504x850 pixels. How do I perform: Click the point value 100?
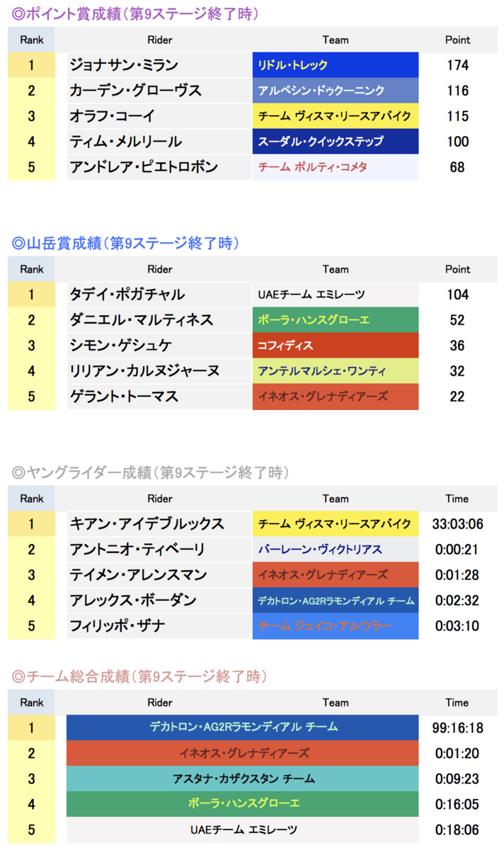coord(458,142)
